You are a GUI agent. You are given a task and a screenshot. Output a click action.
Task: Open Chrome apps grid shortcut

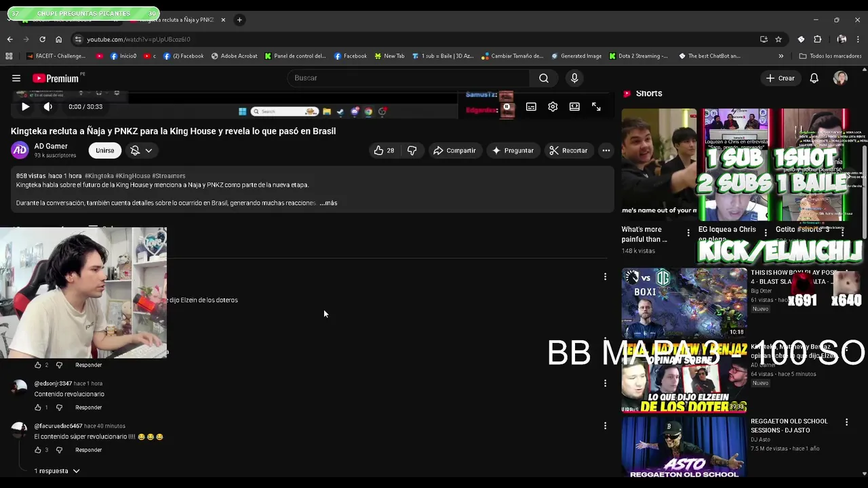(x=9, y=56)
